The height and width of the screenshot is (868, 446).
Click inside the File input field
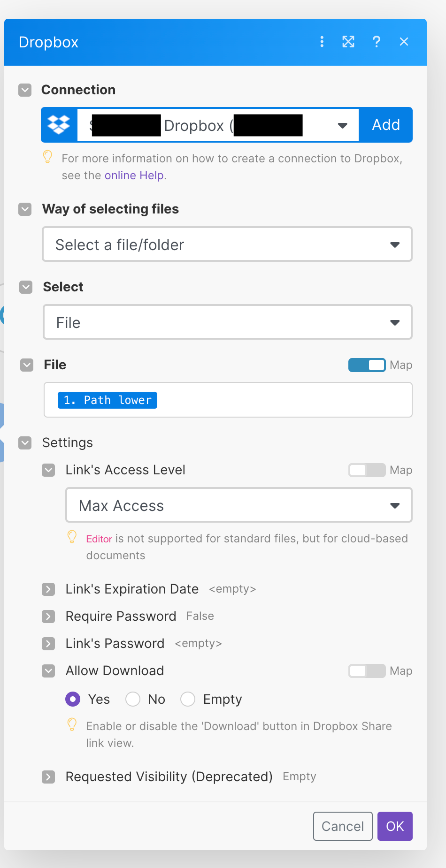click(x=228, y=400)
